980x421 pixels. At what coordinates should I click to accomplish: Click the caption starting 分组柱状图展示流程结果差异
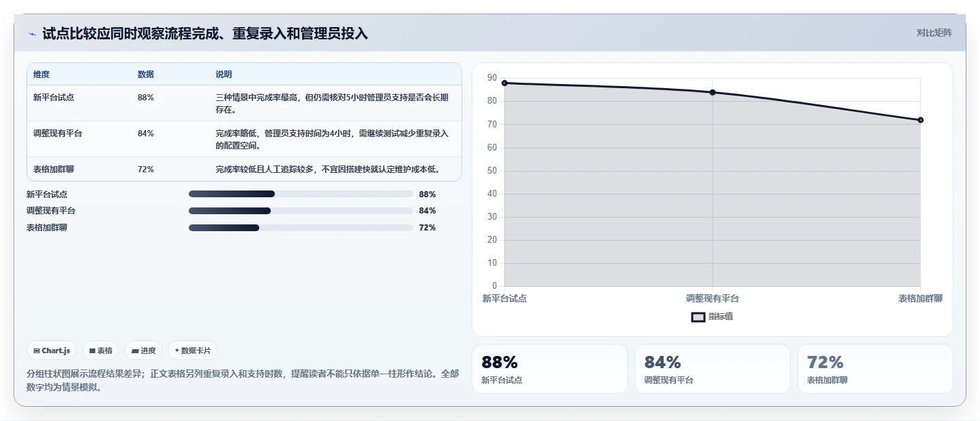click(242, 380)
